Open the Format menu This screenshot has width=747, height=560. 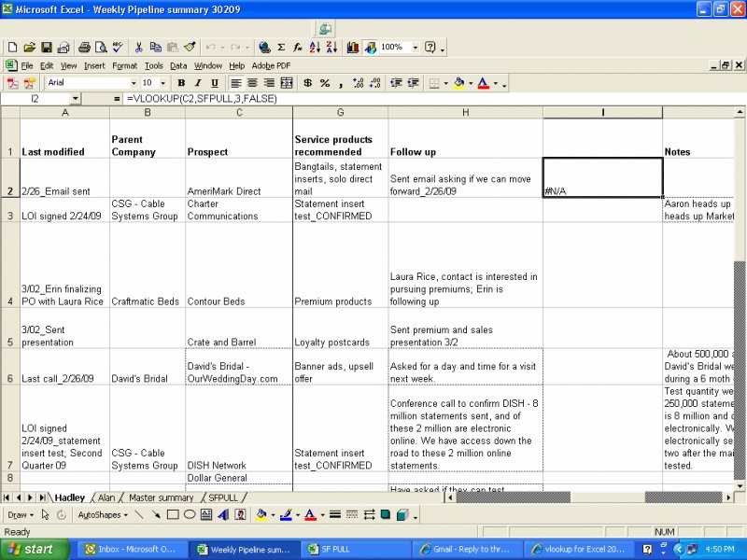tap(125, 65)
